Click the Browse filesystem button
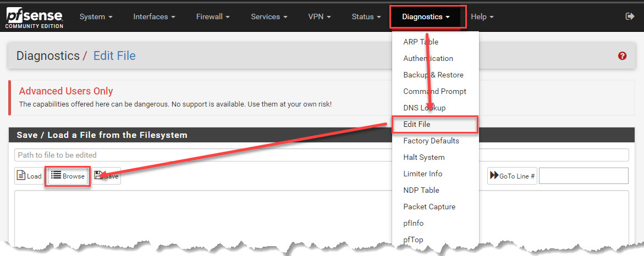Screen dimensions: 644x256 (x=68, y=176)
